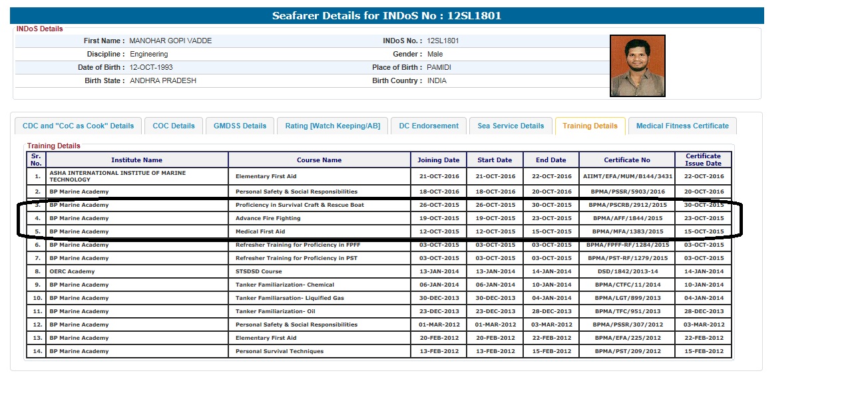Open the GMDSS Details tab
Image resolution: width=868 pixels, height=393 pixels.
240,126
